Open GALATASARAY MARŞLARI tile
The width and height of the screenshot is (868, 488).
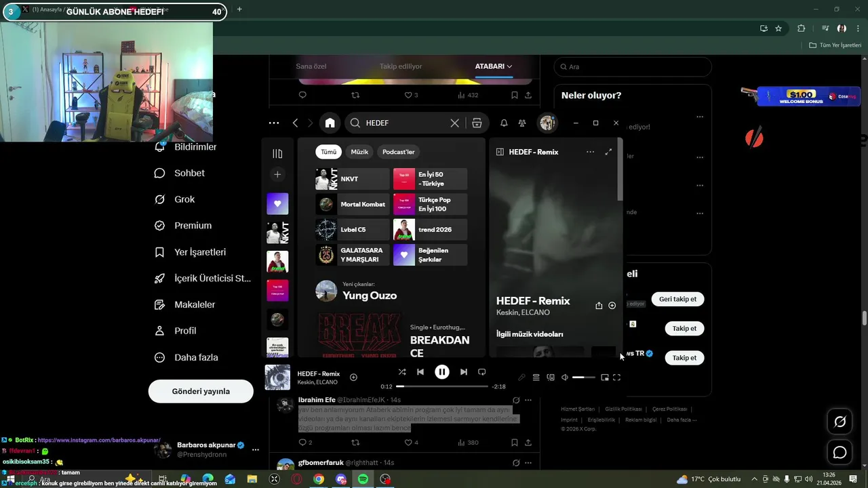pos(353,255)
